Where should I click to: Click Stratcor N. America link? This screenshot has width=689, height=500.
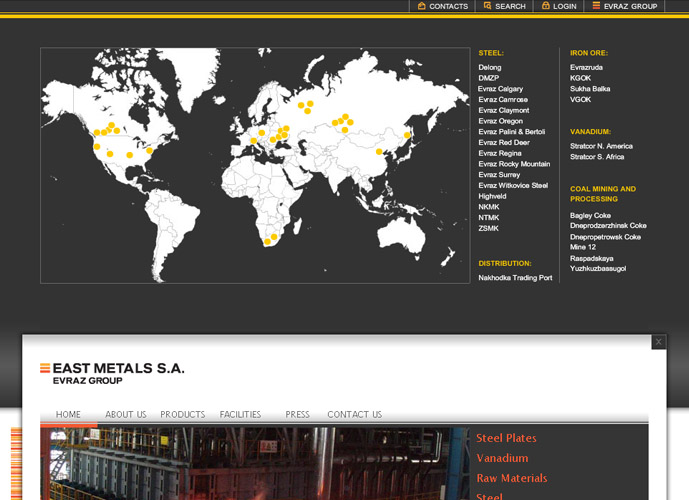pos(601,146)
